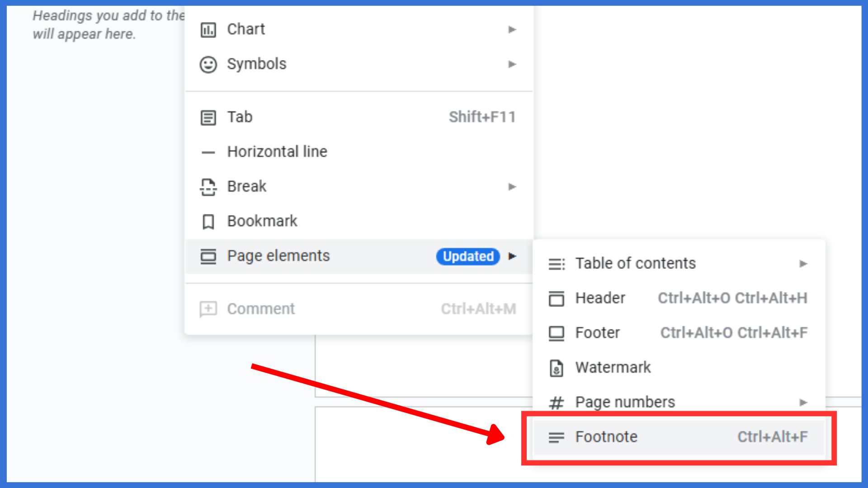Image resolution: width=868 pixels, height=488 pixels.
Task: Select the Page numbers hash icon
Action: pyautogui.click(x=557, y=402)
